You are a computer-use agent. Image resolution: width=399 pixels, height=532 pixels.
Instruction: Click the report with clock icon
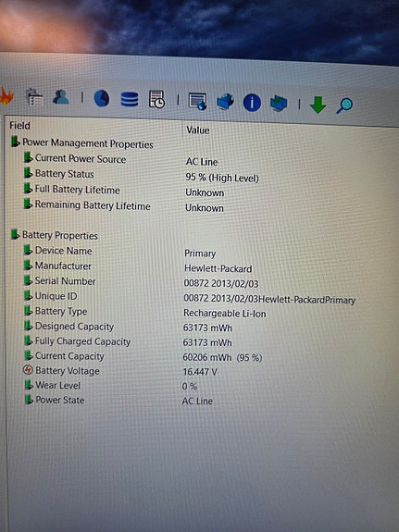click(x=156, y=100)
